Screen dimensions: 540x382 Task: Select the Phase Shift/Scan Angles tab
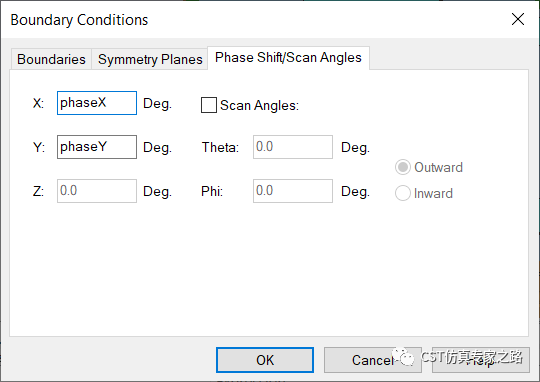[288, 58]
